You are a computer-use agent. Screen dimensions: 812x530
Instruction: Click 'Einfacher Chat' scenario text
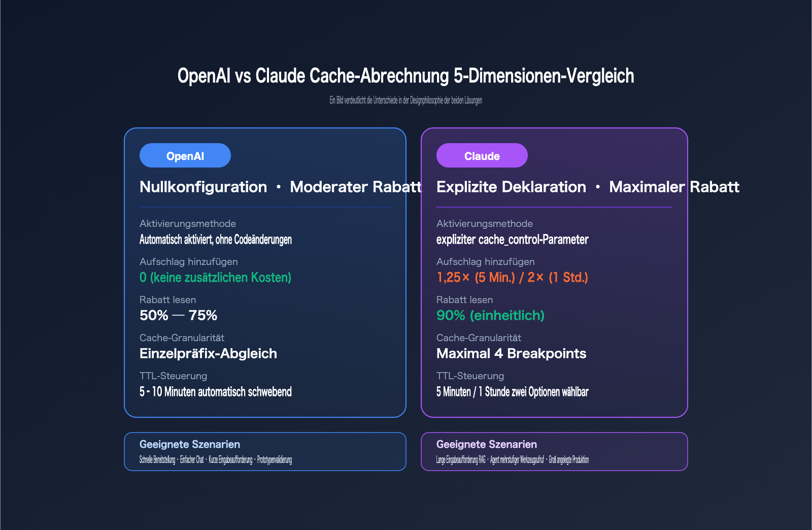click(192, 460)
